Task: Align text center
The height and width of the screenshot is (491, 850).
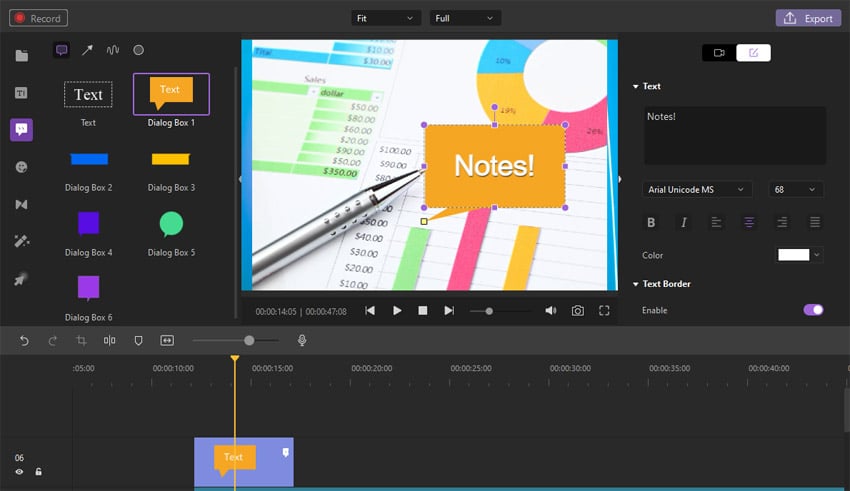Action: tap(749, 222)
